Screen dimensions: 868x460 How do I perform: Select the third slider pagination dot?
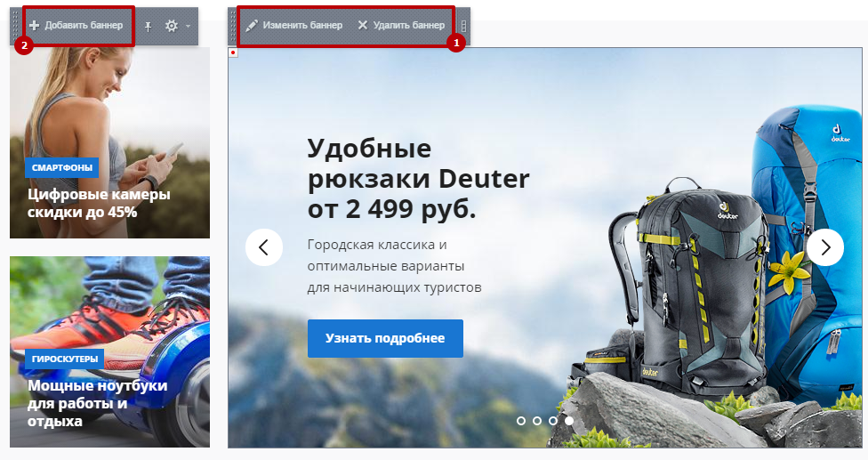click(x=553, y=421)
